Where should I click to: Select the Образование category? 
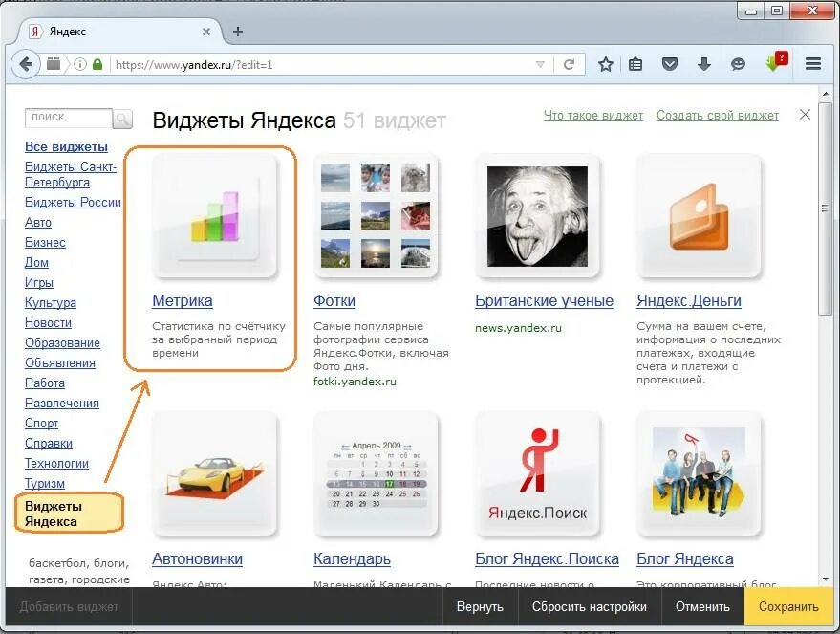click(62, 343)
